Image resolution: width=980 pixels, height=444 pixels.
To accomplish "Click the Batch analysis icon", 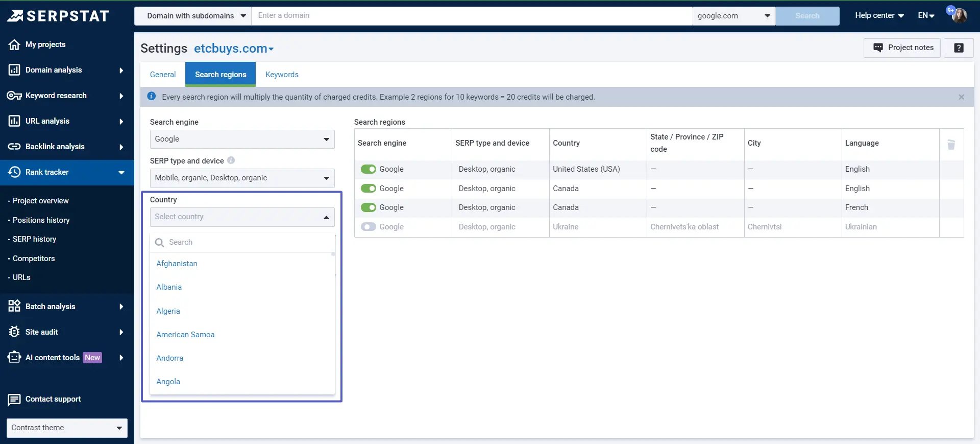I will [14, 307].
